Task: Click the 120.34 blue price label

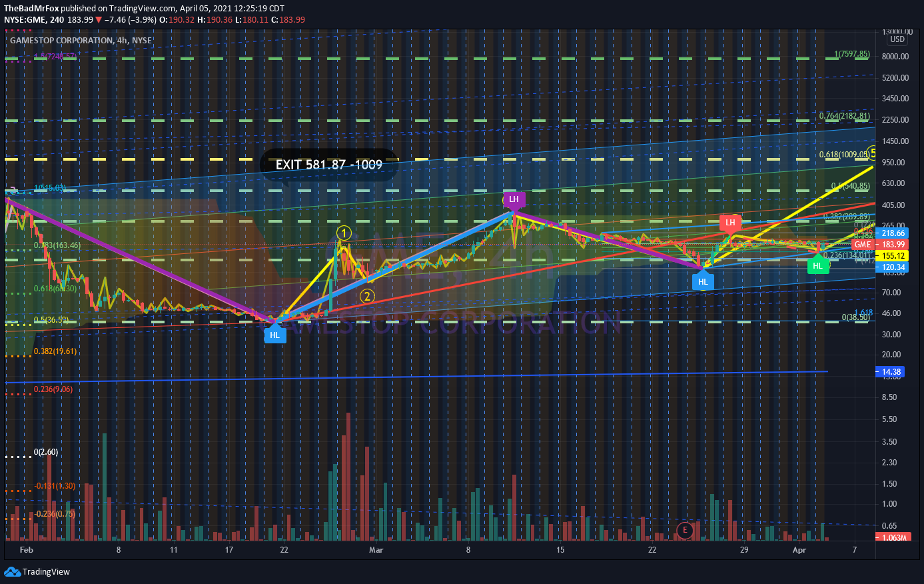Action: (893, 267)
